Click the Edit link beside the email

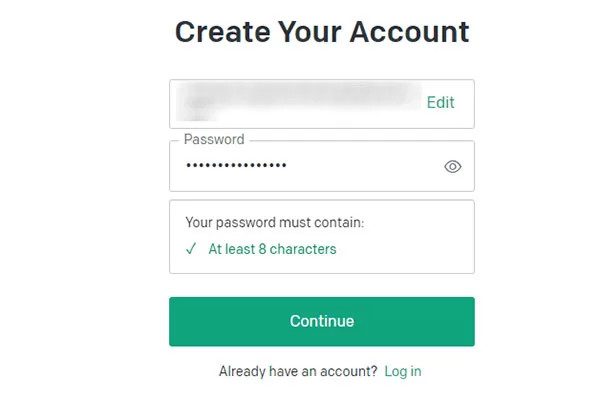pos(440,103)
